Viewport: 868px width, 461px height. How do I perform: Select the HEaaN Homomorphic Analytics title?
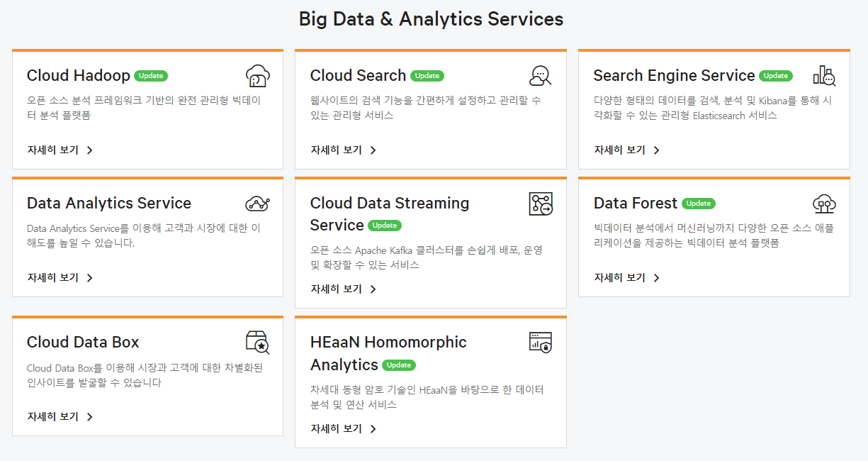pos(388,353)
